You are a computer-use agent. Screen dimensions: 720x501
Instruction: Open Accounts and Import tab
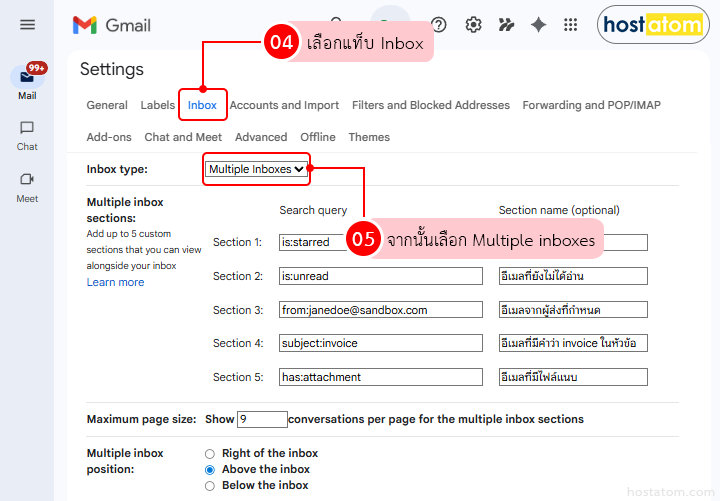(284, 105)
